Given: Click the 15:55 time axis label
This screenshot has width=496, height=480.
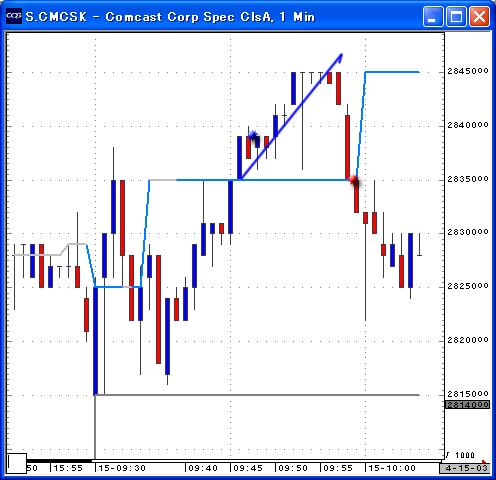Looking at the screenshot, I should 68,468.
